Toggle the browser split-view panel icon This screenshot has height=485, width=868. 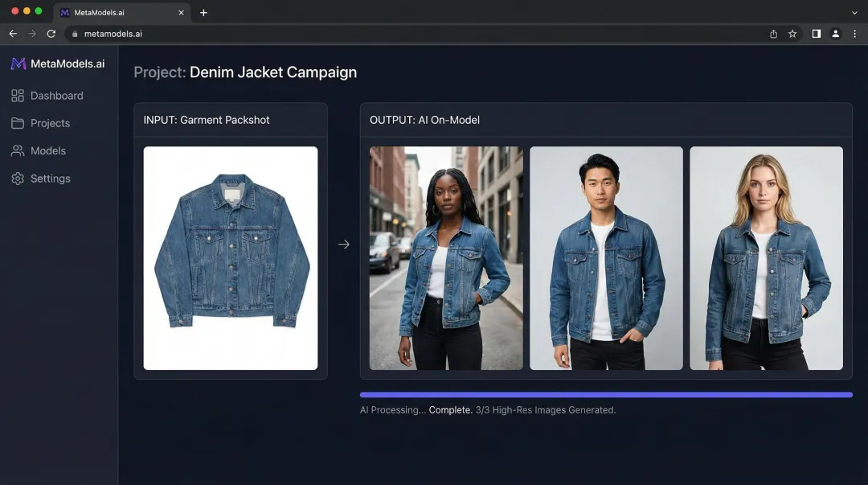pos(814,34)
